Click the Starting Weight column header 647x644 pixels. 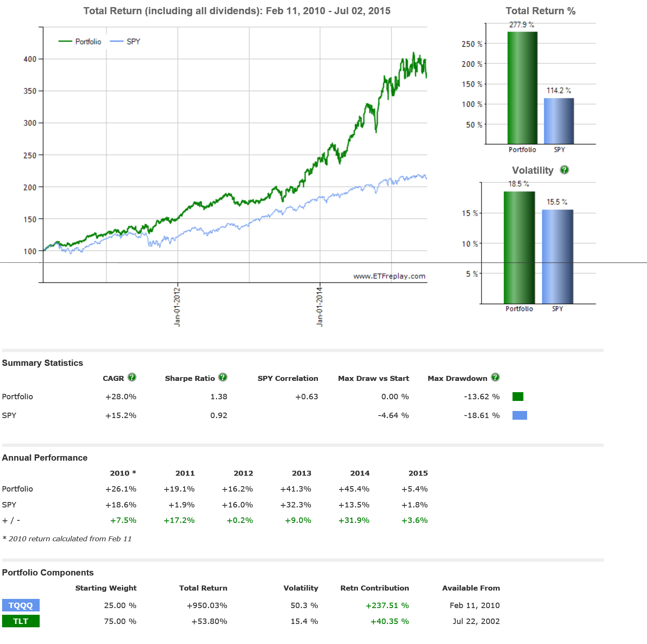106,588
